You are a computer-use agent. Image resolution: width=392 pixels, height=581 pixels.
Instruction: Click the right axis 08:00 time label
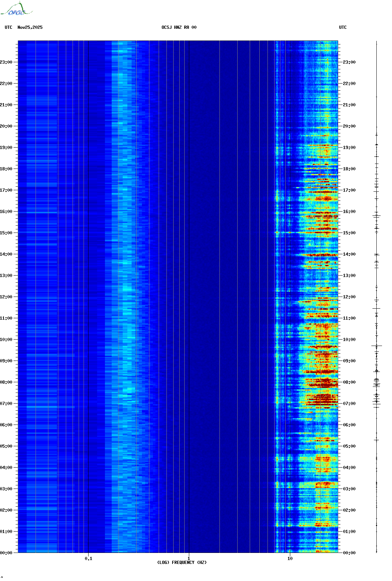[349, 382]
